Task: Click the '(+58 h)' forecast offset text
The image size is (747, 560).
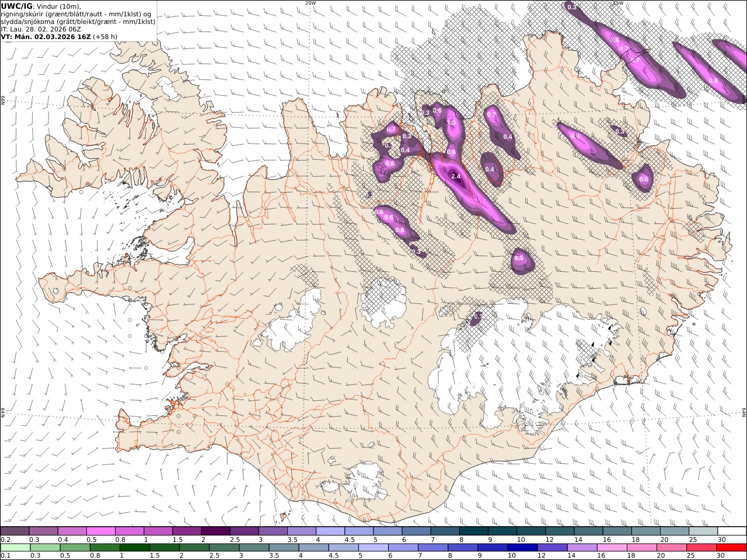Action: [105, 36]
